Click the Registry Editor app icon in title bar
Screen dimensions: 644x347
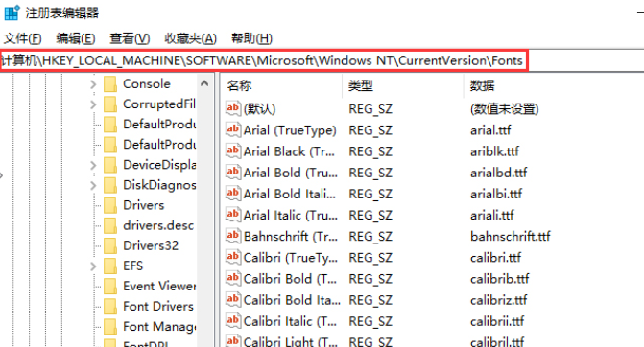[x=12, y=12]
